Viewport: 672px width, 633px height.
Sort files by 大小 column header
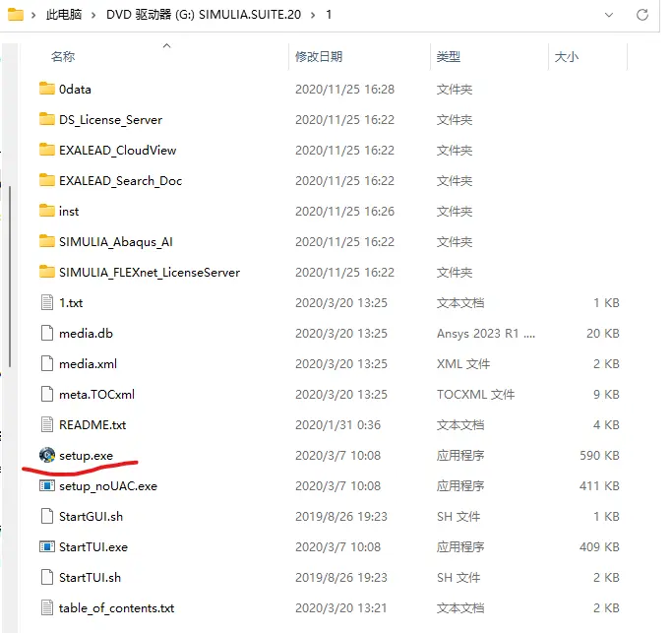pyautogui.click(x=566, y=57)
